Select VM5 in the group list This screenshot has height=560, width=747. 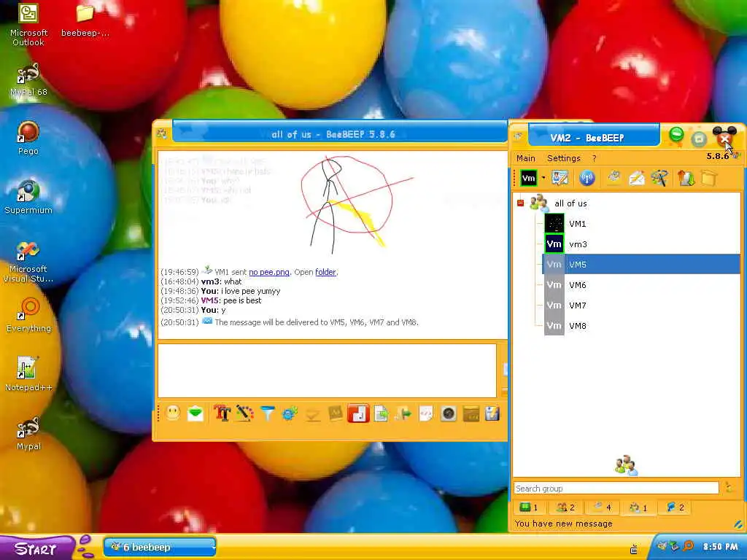coord(641,264)
